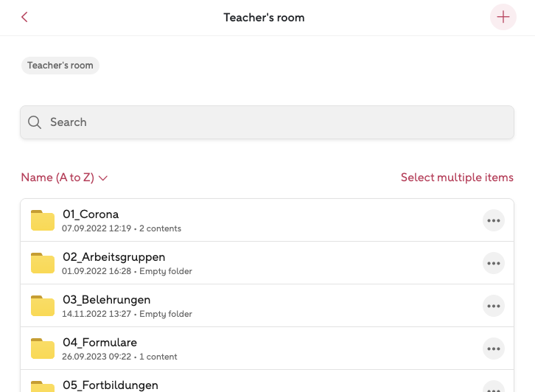Expand the options menu for 03_Belehrungen

click(493, 306)
